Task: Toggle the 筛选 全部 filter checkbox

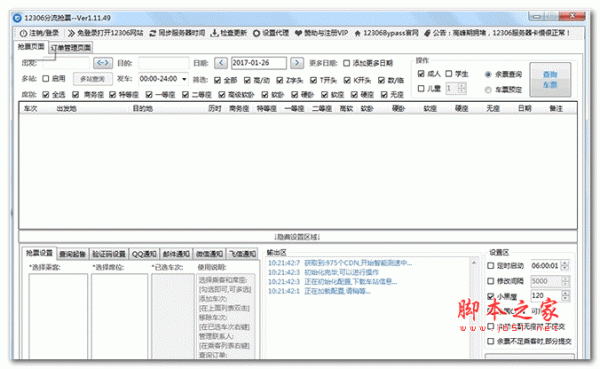Action: click(217, 80)
